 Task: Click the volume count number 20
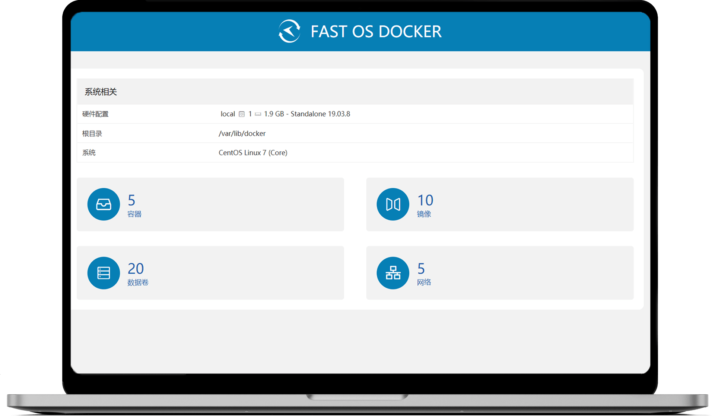136,268
